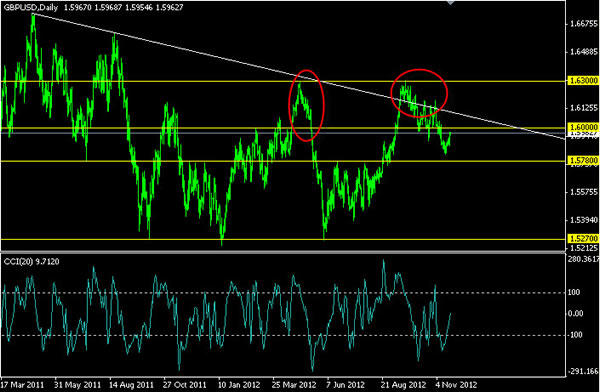Viewport: 600px width, 392px height.
Task: Click the 1.60000 yellow price label
Action: coord(584,127)
